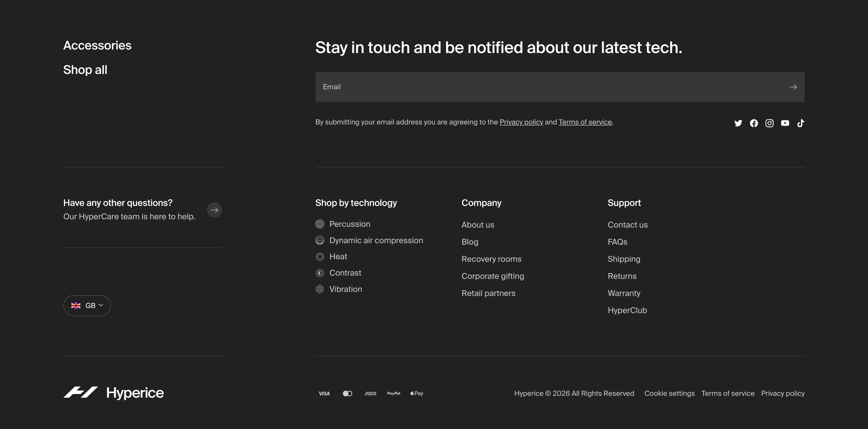Image resolution: width=868 pixels, height=429 pixels.
Task: Expand the GB country selector
Action: pyautogui.click(x=87, y=306)
